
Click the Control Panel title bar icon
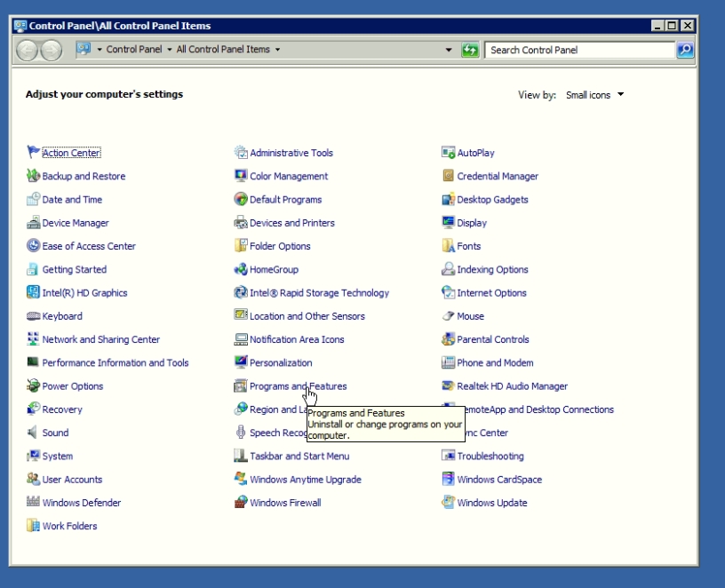tap(20, 26)
